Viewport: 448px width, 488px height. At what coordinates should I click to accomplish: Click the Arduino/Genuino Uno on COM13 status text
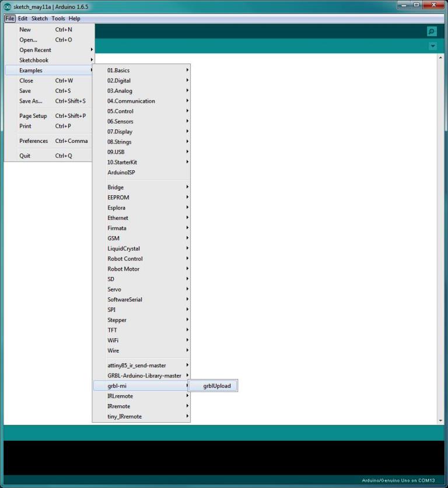point(398,480)
